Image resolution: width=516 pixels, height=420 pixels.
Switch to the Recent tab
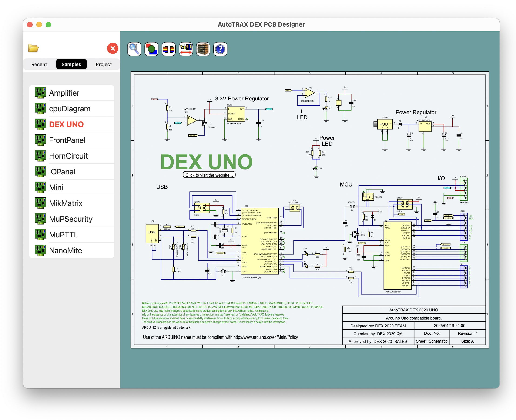39,64
